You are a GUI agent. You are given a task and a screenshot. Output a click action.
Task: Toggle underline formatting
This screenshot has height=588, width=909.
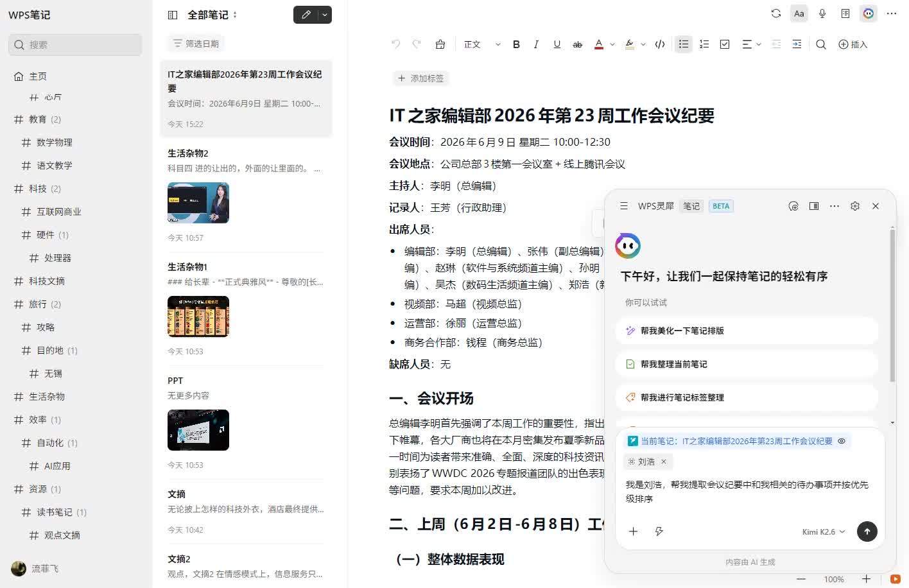click(557, 44)
